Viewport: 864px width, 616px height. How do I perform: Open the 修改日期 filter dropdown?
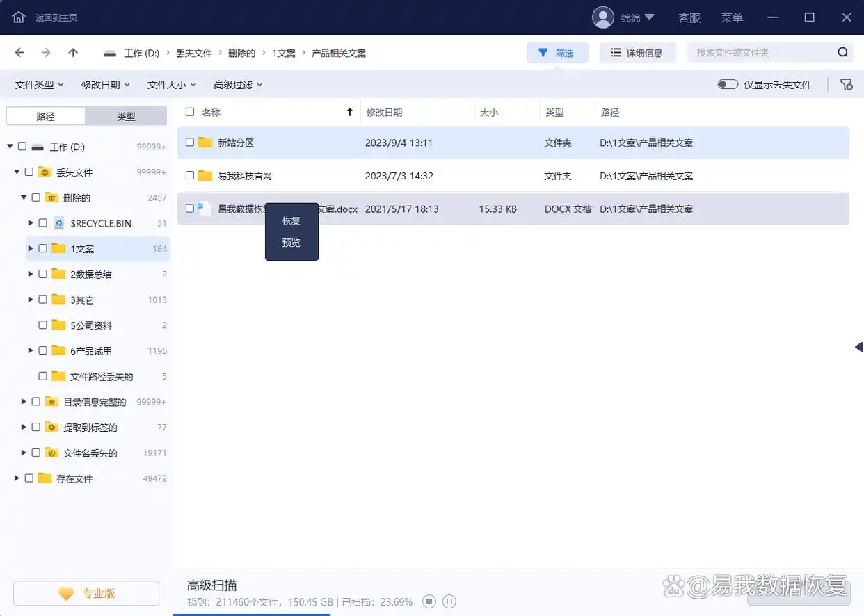click(x=104, y=84)
